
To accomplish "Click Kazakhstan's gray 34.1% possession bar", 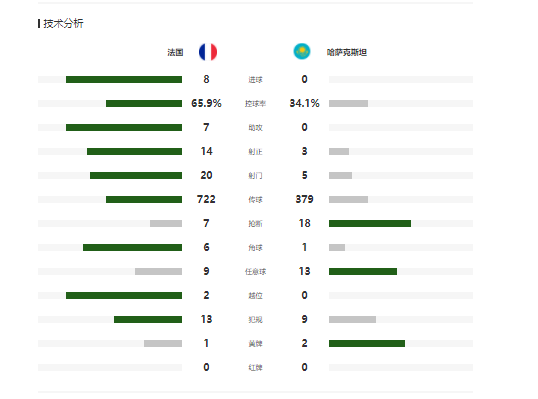I will point(348,104).
